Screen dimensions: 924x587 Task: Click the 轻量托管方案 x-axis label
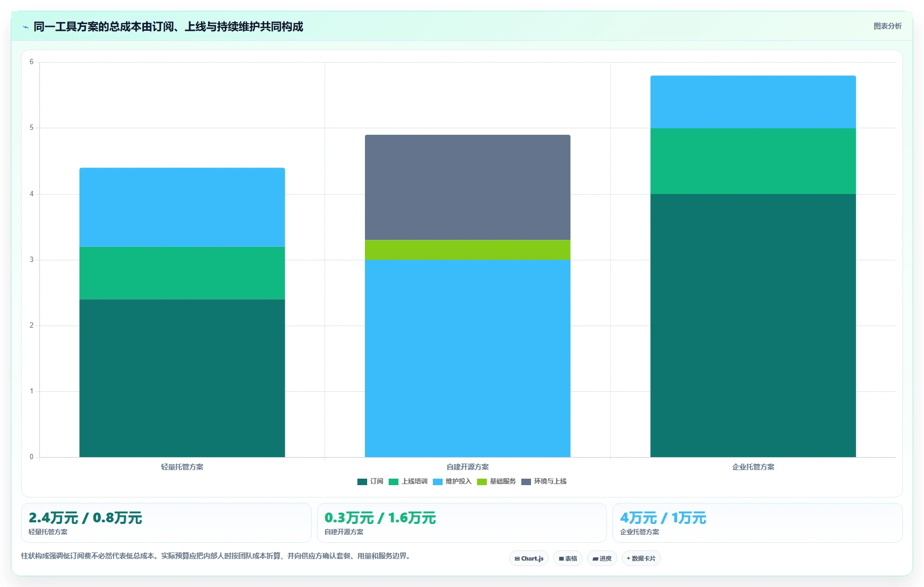[182, 467]
